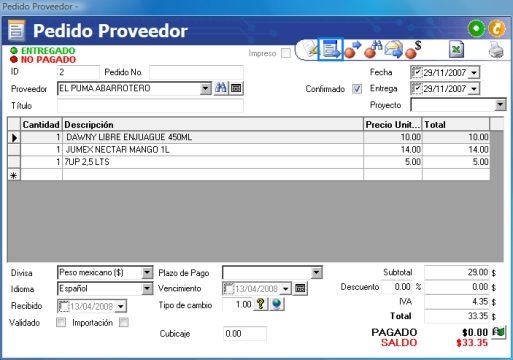Click the red ball with dollar sign icon
This screenshot has width=513, height=360.
click(x=413, y=50)
